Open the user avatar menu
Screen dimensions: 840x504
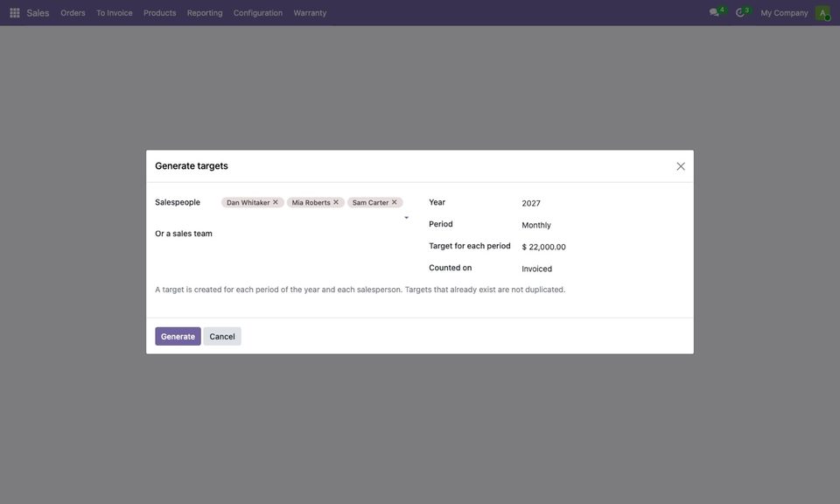tap(822, 13)
